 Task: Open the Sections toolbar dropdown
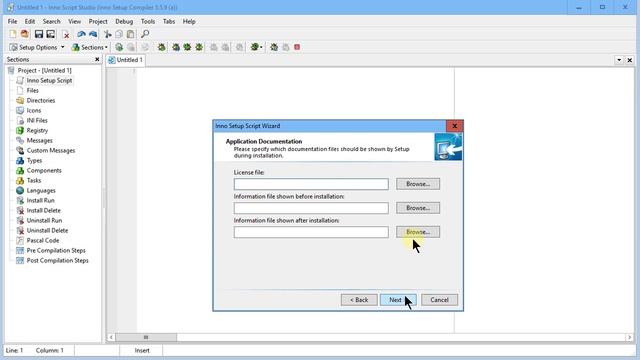[89, 47]
